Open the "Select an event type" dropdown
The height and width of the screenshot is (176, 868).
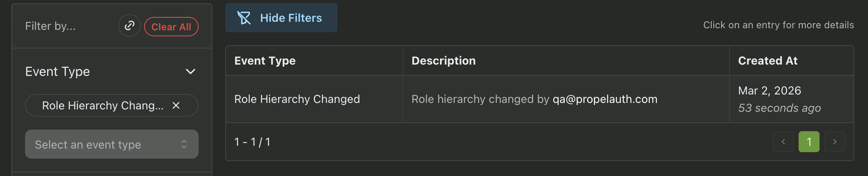point(111,144)
